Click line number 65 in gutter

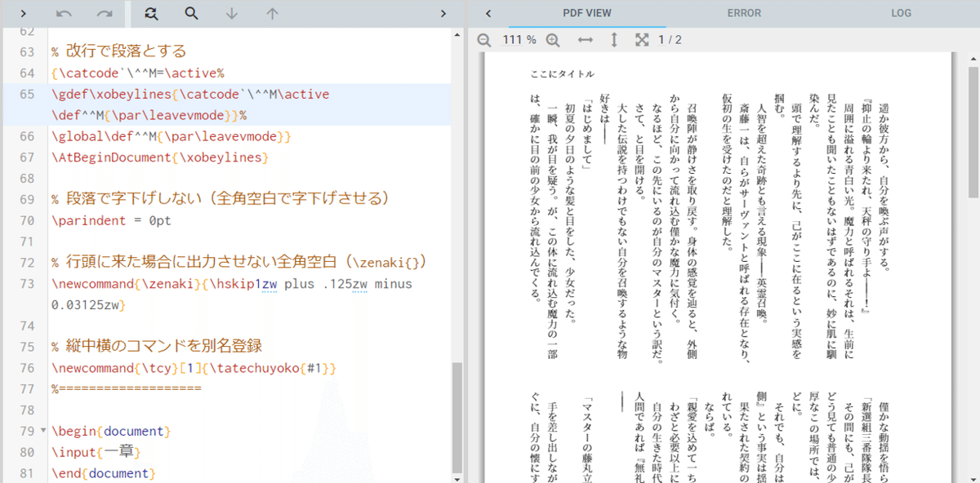pyautogui.click(x=26, y=95)
